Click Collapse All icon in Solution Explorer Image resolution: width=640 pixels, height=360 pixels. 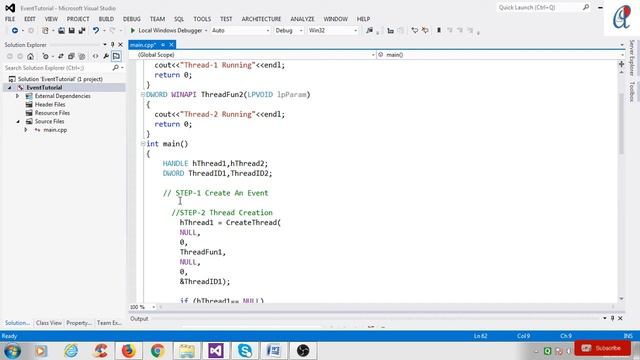pyautogui.click(x=71, y=56)
